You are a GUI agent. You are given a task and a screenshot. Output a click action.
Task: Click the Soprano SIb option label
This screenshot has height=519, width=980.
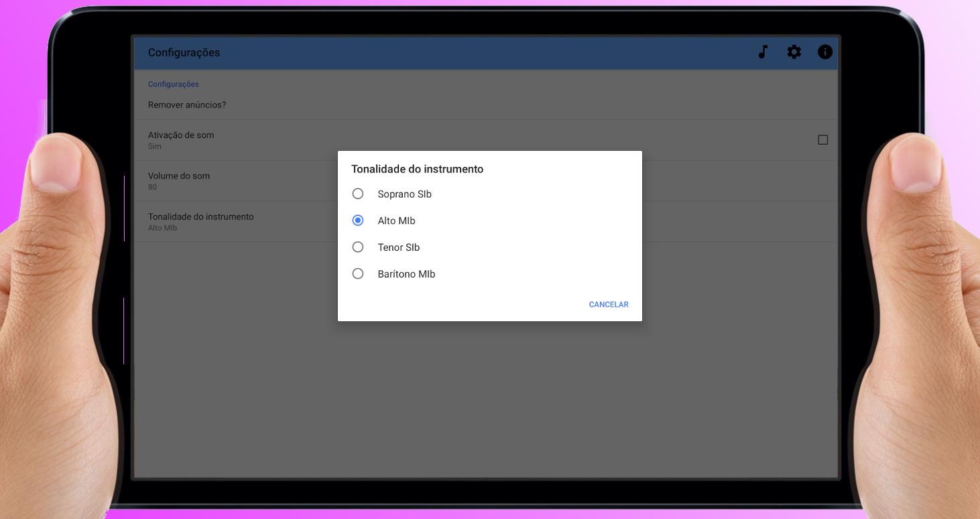[x=405, y=194]
